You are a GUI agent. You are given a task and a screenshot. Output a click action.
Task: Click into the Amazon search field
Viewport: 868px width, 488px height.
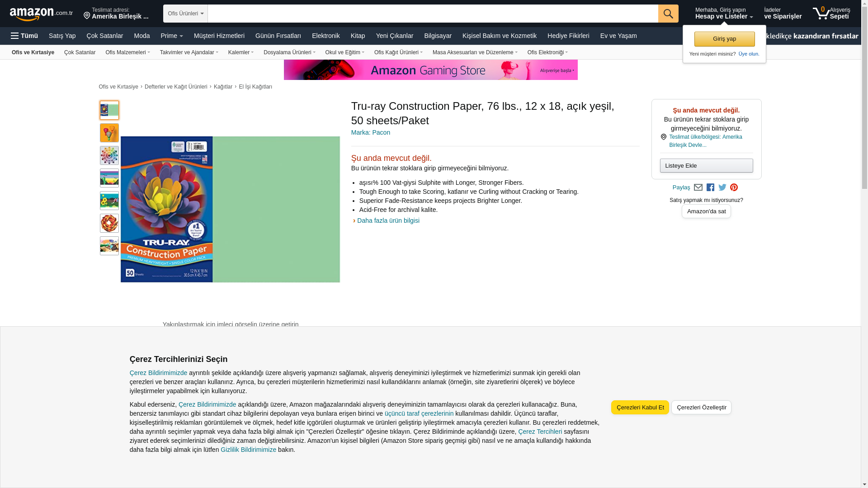[x=433, y=14]
